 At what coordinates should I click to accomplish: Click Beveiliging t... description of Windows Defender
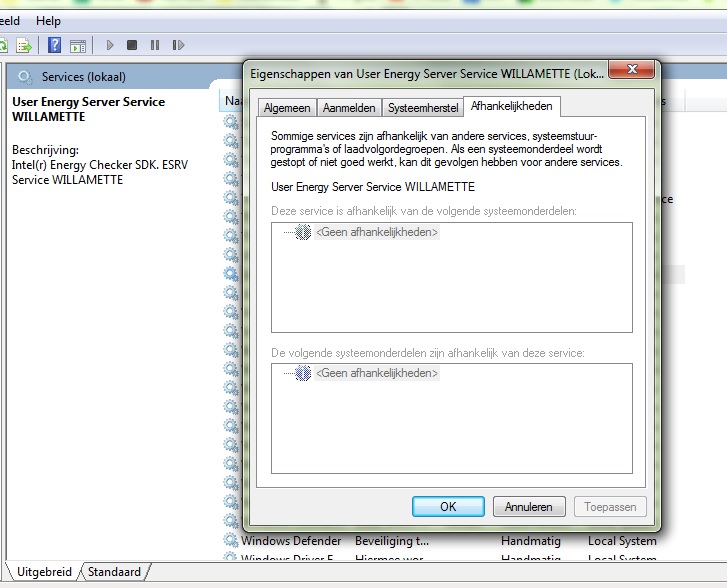[392, 541]
